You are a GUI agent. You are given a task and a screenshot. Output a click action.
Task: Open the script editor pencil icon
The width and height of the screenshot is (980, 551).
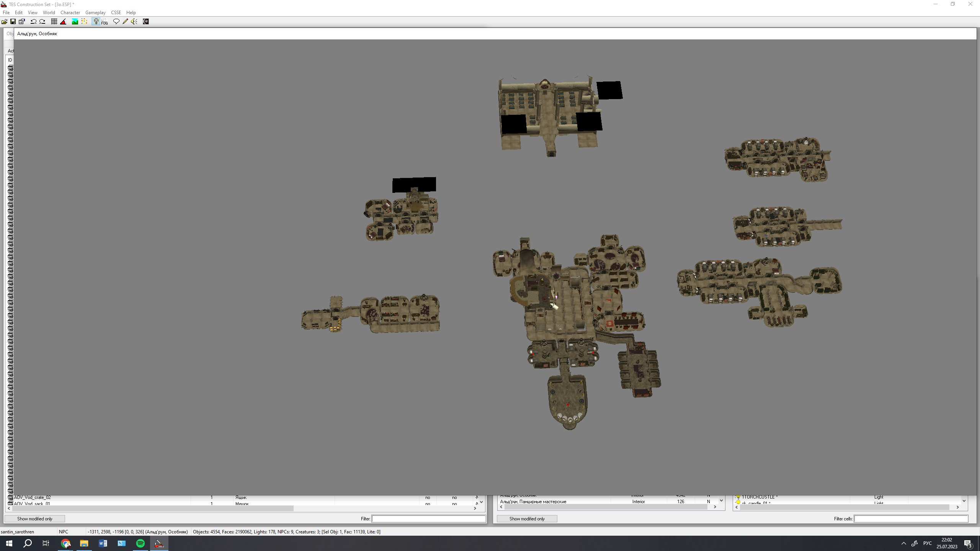click(x=125, y=21)
